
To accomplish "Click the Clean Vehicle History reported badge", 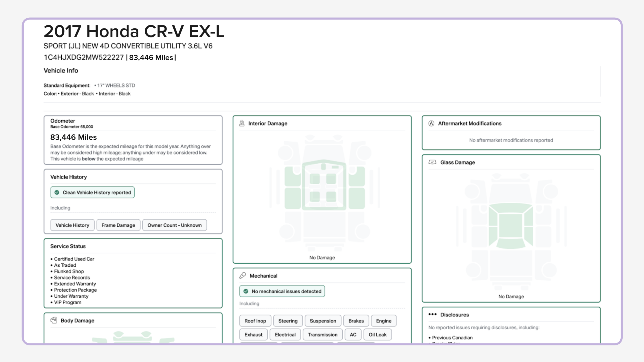I will coord(93,192).
